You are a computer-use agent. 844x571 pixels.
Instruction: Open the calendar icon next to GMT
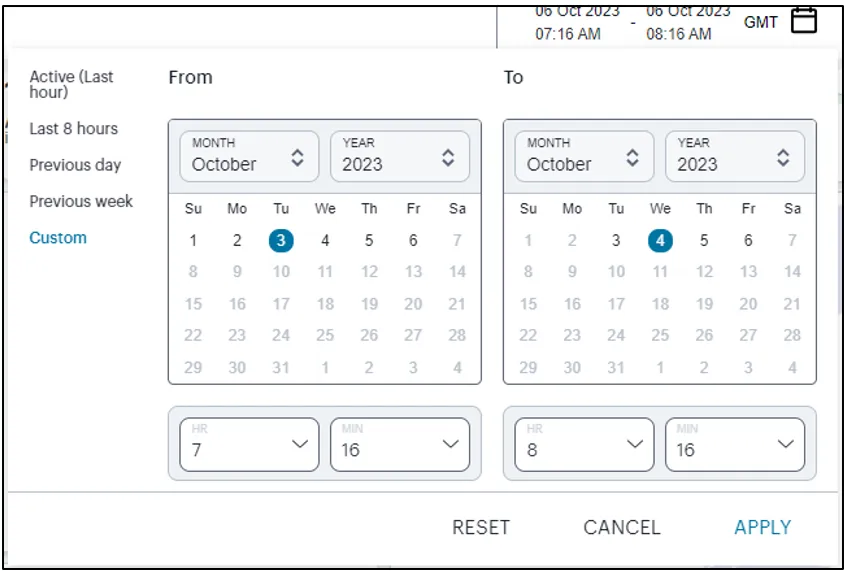(804, 21)
